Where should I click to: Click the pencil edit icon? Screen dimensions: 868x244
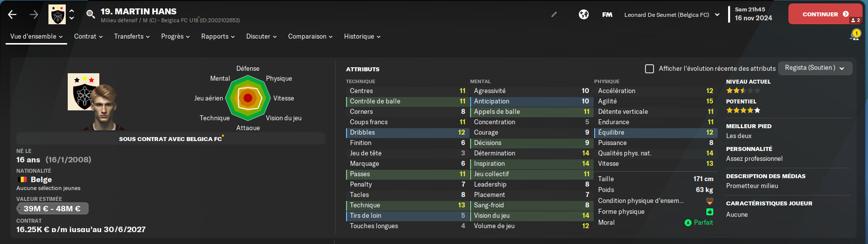coord(554,14)
